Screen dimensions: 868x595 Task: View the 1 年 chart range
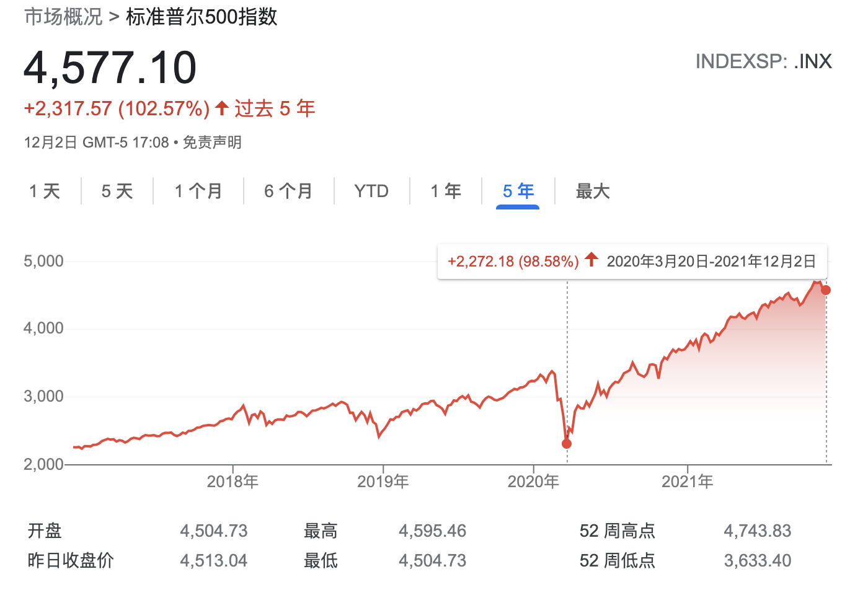click(x=446, y=192)
